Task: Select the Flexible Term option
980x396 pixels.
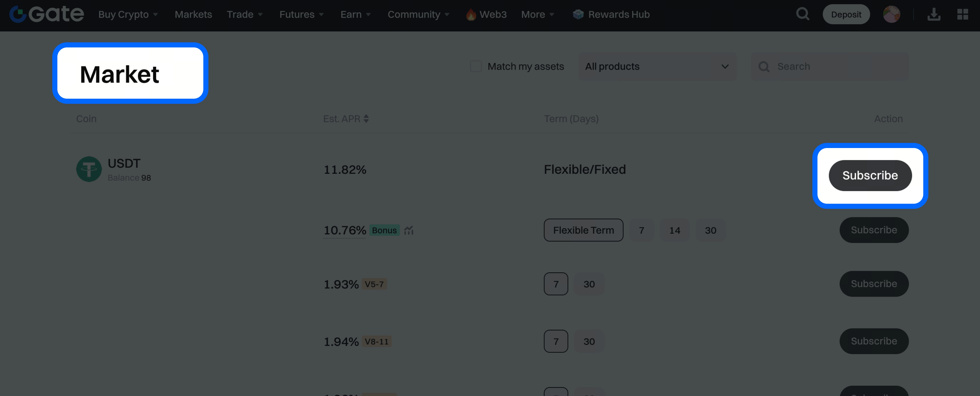Action: pos(583,230)
